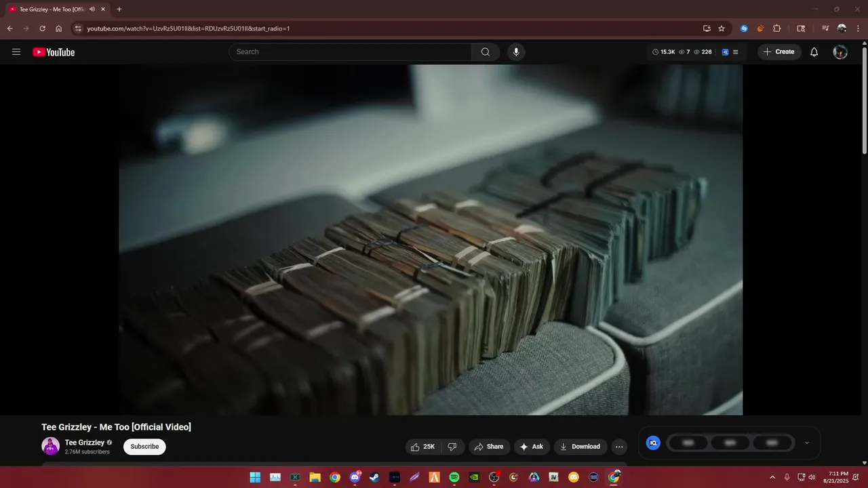Expand the vidIQ stats panel chevron

806,443
